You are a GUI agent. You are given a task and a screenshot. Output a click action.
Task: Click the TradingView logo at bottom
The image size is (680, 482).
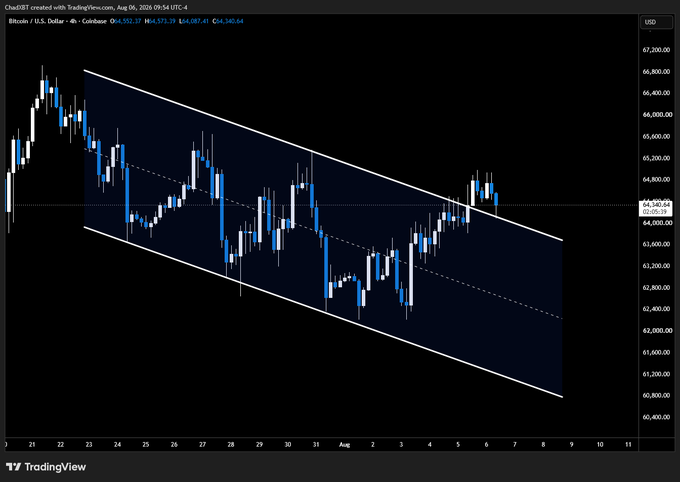(x=46, y=467)
